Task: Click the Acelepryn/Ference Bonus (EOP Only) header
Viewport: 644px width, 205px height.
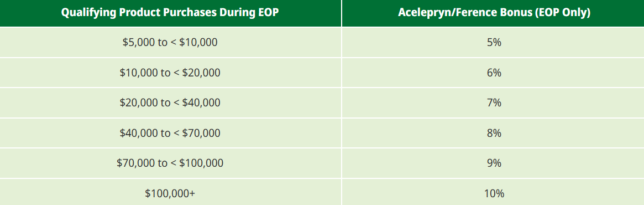Action: click(x=493, y=13)
